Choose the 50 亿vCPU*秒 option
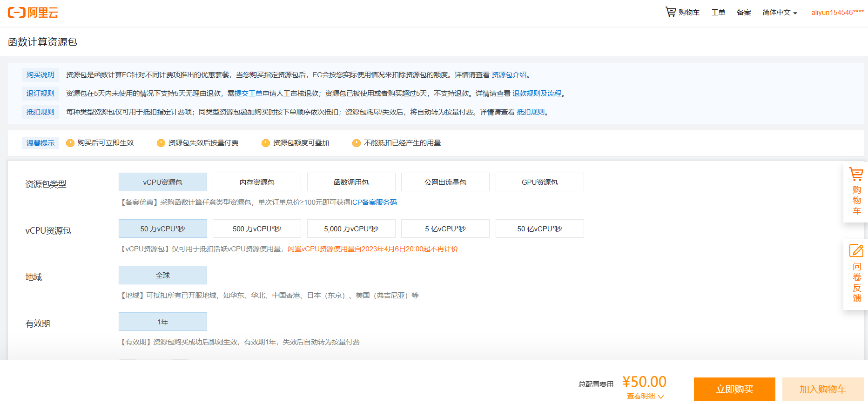Viewport: 868px width, 404px height. click(x=540, y=229)
